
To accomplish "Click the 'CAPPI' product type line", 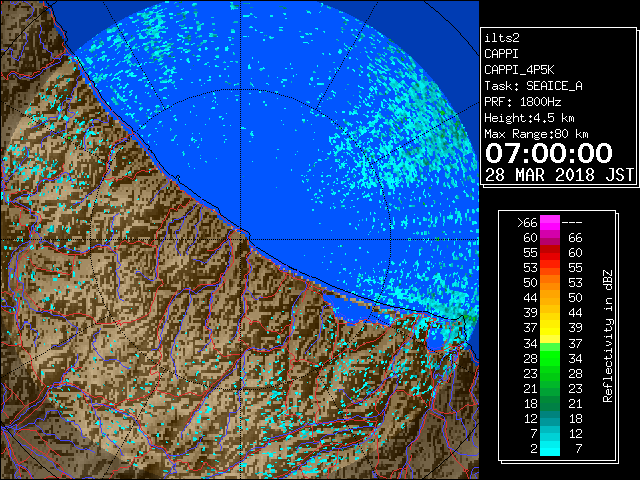I will point(502,54).
